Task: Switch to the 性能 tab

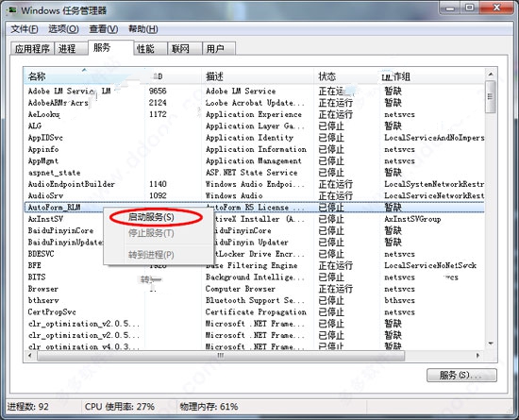Action: coord(150,49)
